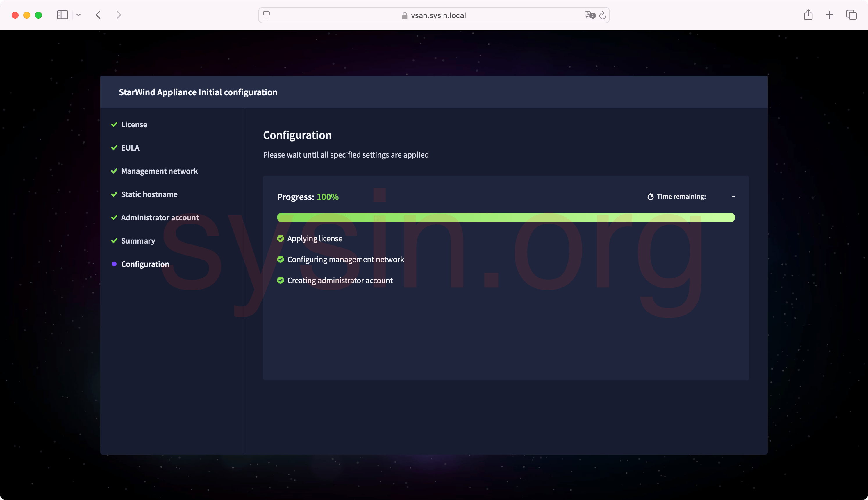Open the Static hostname step
This screenshot has width=868, height=500.
coord(149,194)
